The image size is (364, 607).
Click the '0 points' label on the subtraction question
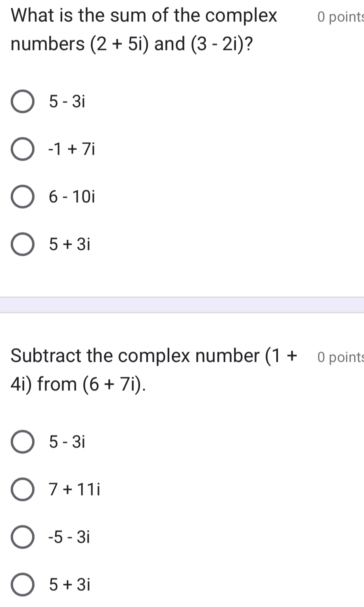(340, 357)
